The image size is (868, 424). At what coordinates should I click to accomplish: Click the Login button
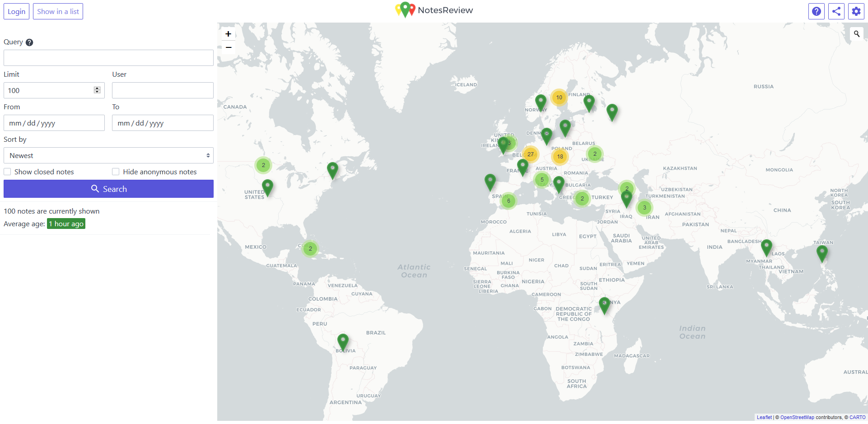tap(17, 11)
